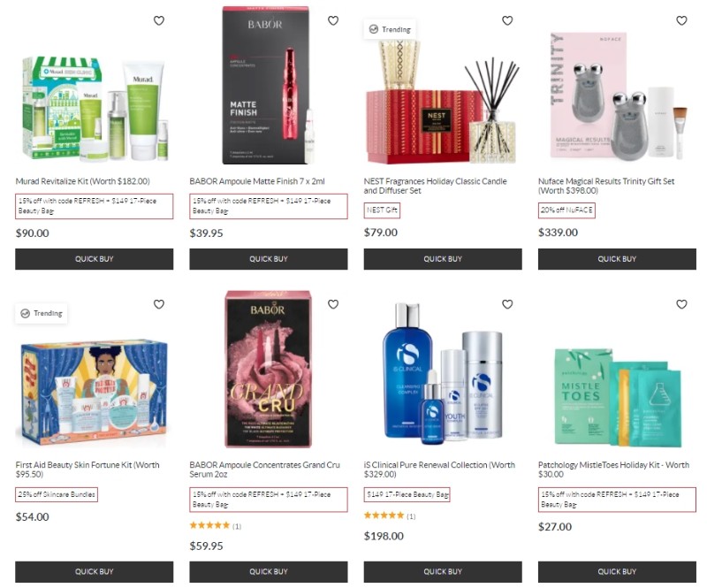Add Murad Revitalize Kit to wishlist
Image resolution: width=707 pixels, height=588 pixels.
pos(159,20)
